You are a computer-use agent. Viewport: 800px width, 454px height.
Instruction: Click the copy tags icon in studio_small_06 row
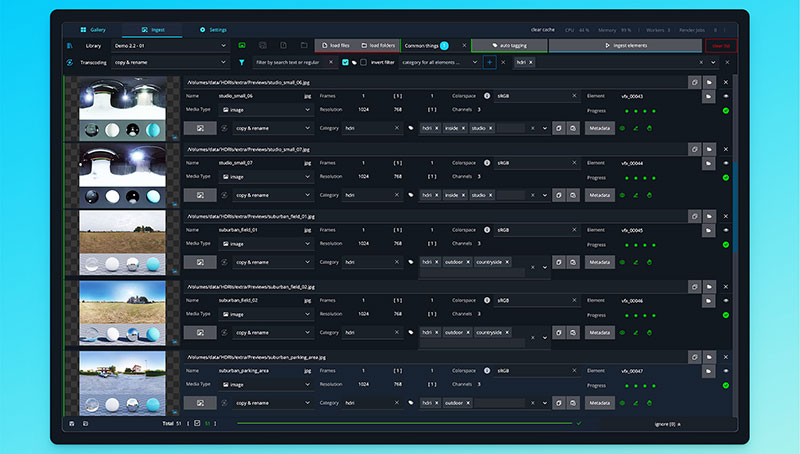tap(559, 128)
